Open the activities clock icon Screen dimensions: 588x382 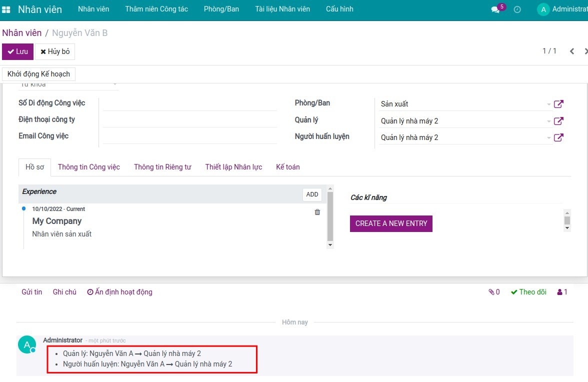pos(517,9)
